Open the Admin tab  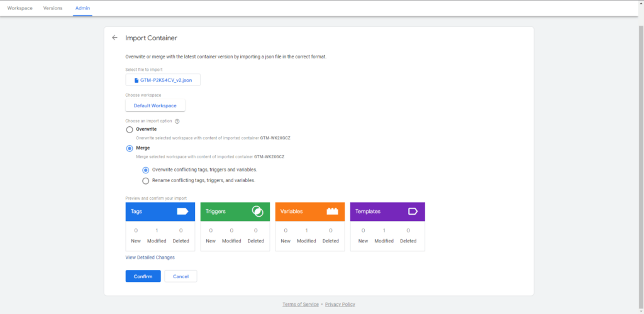pos(82,8)
